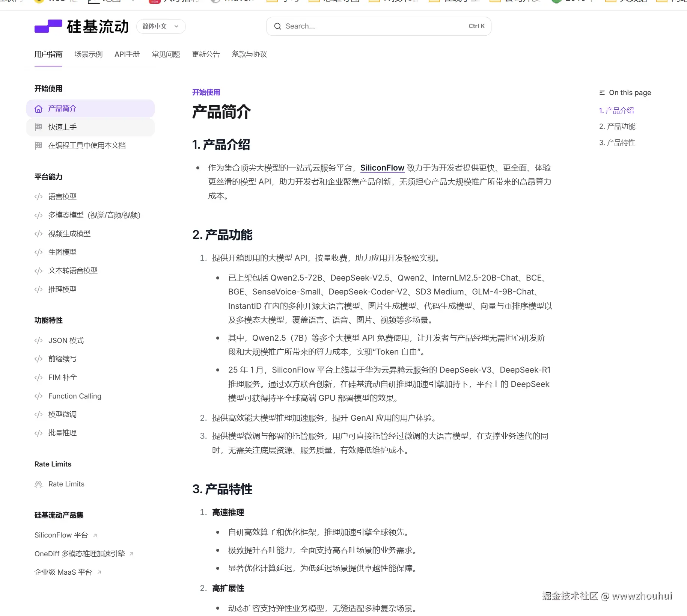The height and width of the screenshot is (616, 687).
Task: Focus the Search... input field
Action: point(378,26)
